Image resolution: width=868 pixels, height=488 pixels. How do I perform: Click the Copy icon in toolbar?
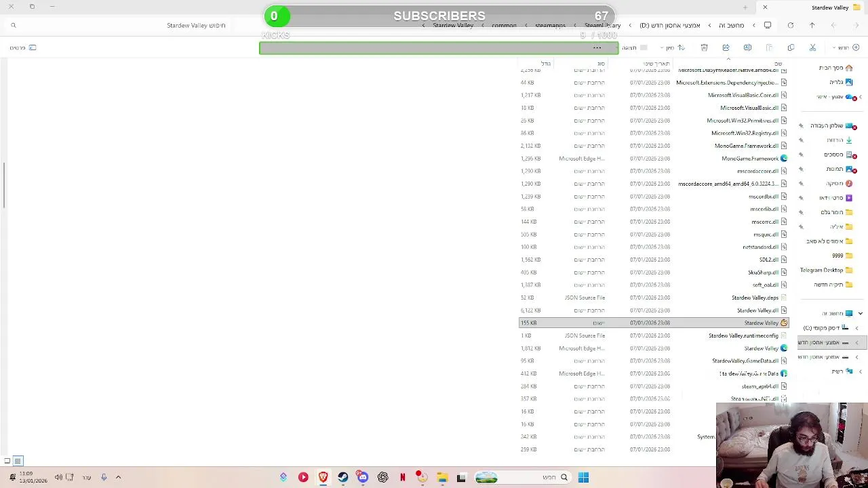(x=791, y=47)
